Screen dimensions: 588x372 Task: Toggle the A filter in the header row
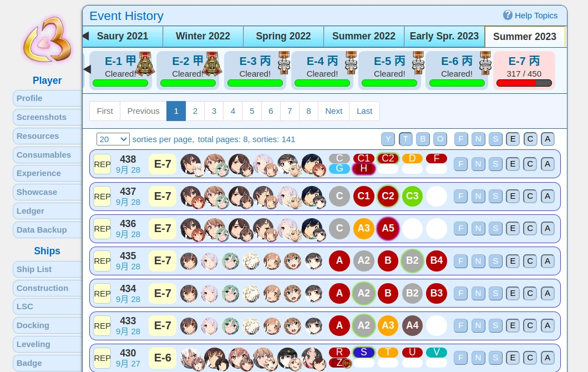click(548, 139)
